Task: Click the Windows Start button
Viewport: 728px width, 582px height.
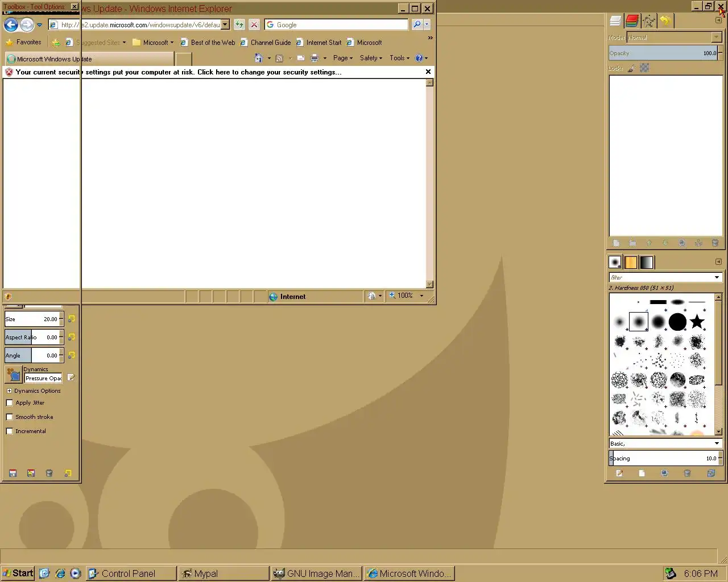Action: coord(18,573)
